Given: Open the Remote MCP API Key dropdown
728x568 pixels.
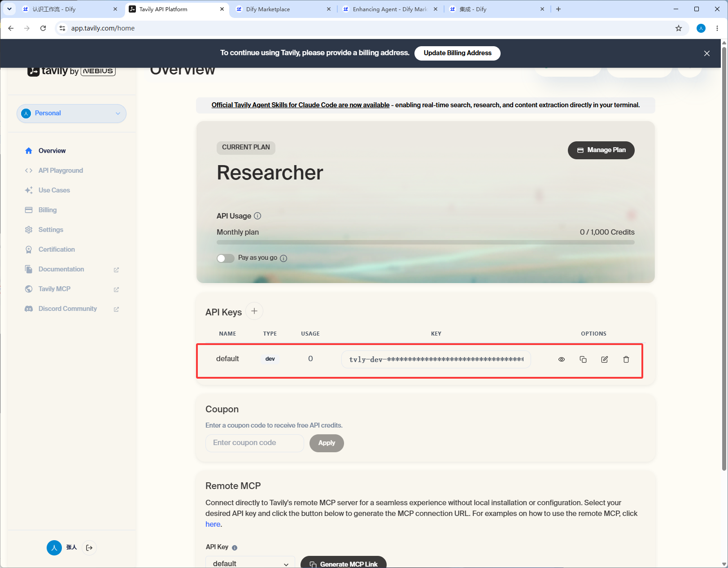Looking at the screenshot, I should [x=250, y=563].
